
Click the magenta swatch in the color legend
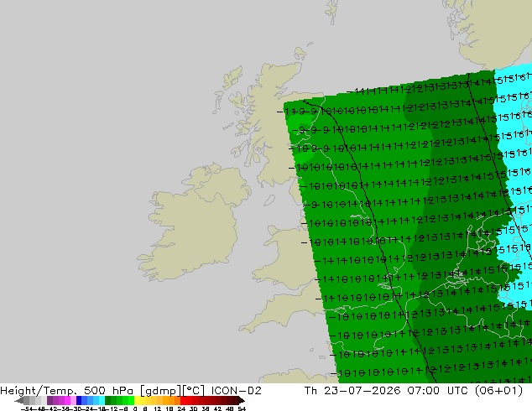coord(67,400)
